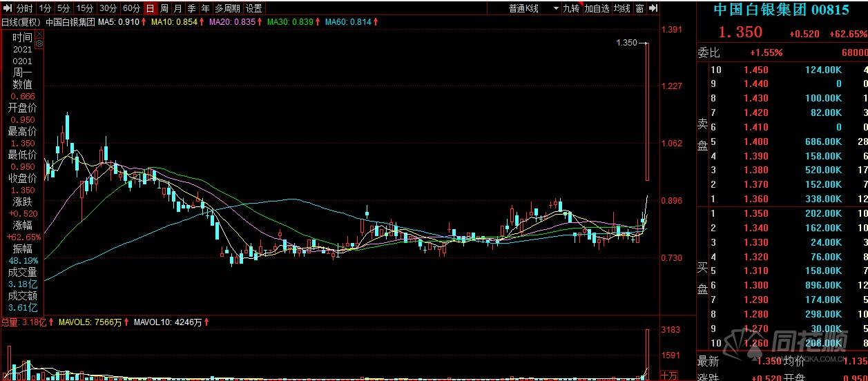Click the large red candlestick at 1.350
This screenshot has height=381, width=868.
[x=647, y=111]
